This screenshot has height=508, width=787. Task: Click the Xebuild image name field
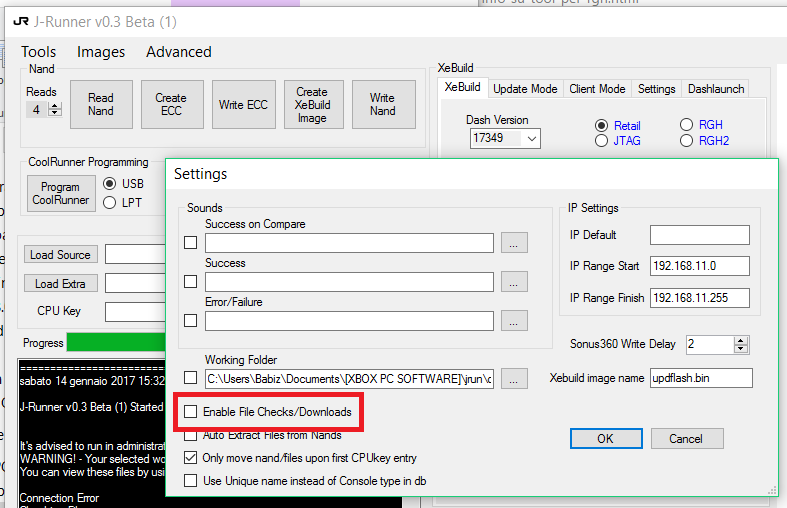click(x=701, y=378)
